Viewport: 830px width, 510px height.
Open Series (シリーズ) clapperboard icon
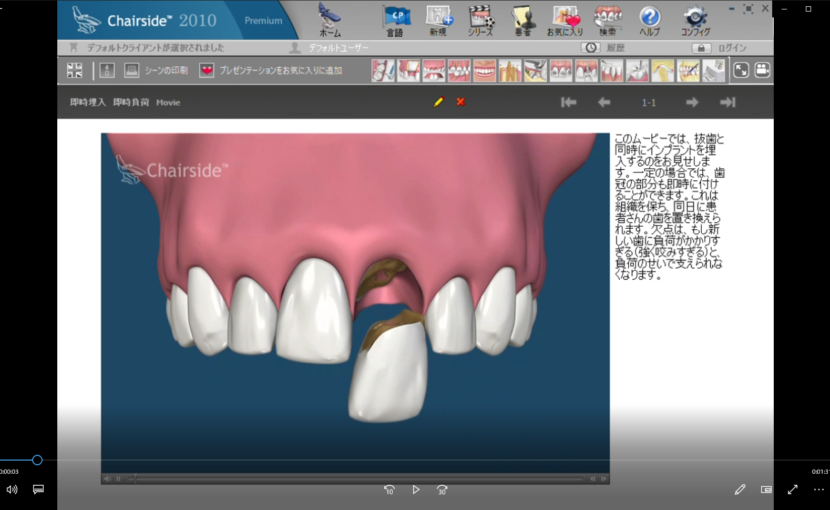tap(481, 20)
